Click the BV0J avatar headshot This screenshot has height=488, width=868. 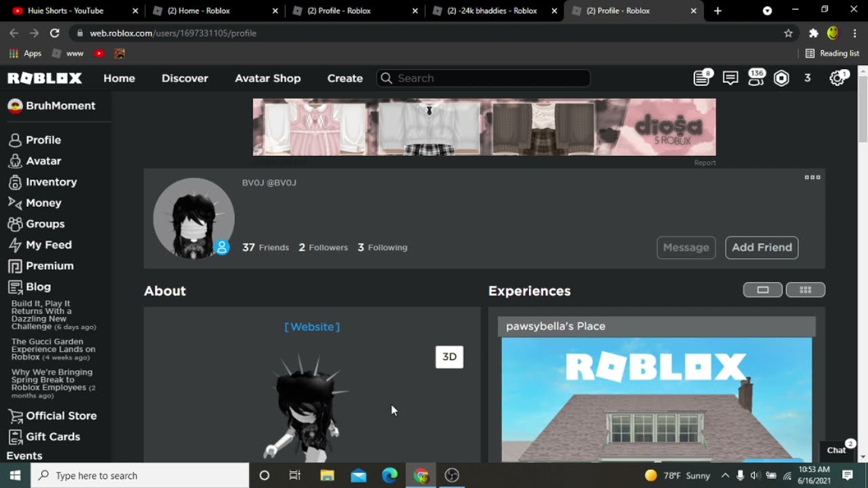[x=194, y=218]
